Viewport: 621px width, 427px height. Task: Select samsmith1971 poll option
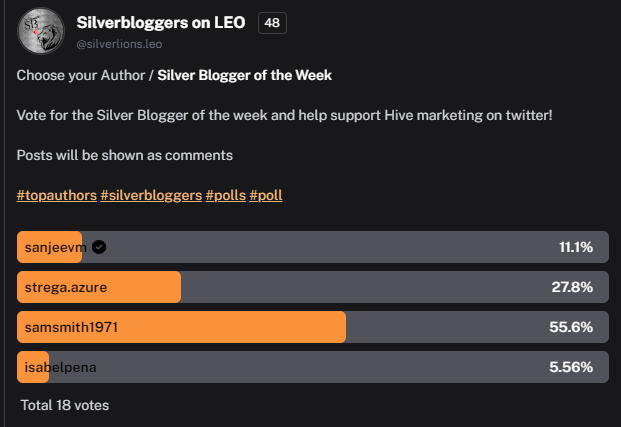[312, 327]
